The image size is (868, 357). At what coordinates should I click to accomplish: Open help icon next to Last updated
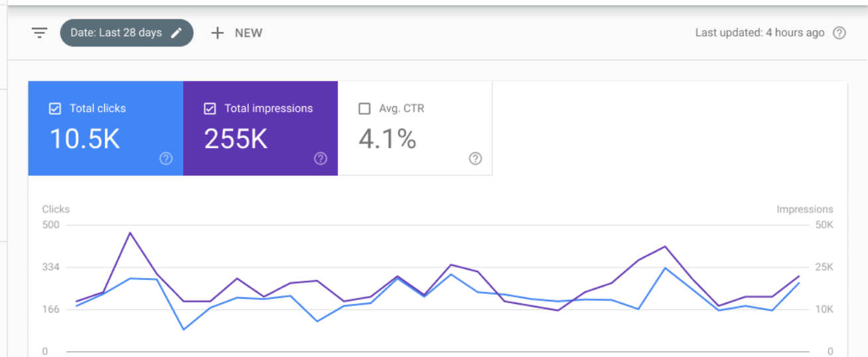839,33
